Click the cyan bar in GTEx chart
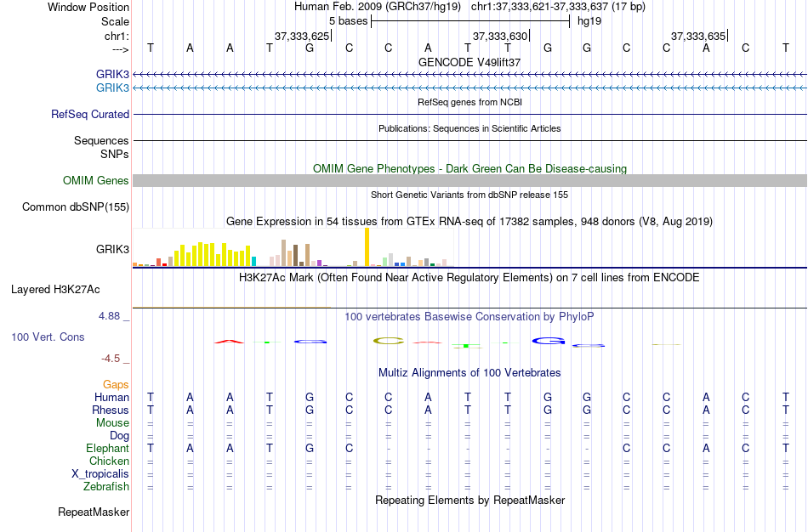The image size is (808, 532). point(253,261)
